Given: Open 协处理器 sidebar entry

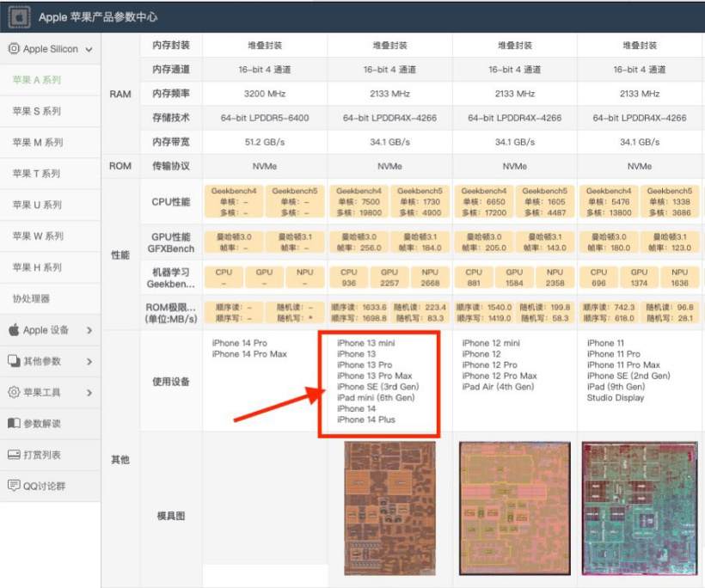Looking at the screenshot, I should pos(31,298).
